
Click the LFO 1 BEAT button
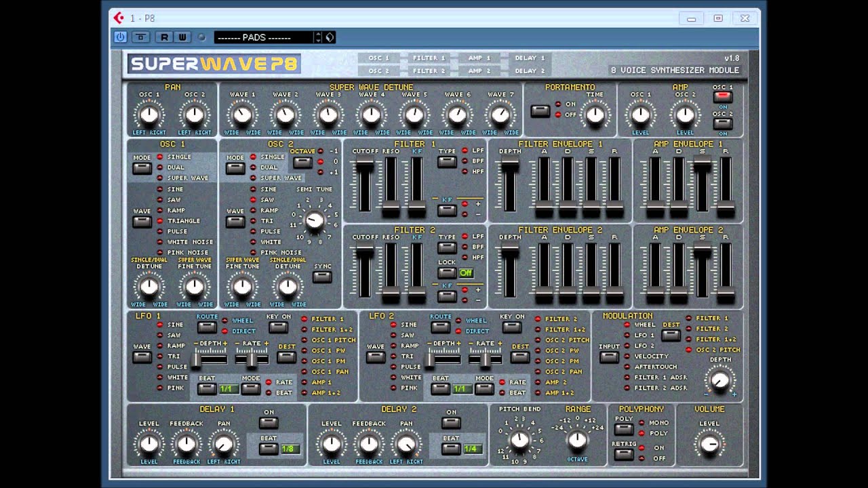click(207, 388)
